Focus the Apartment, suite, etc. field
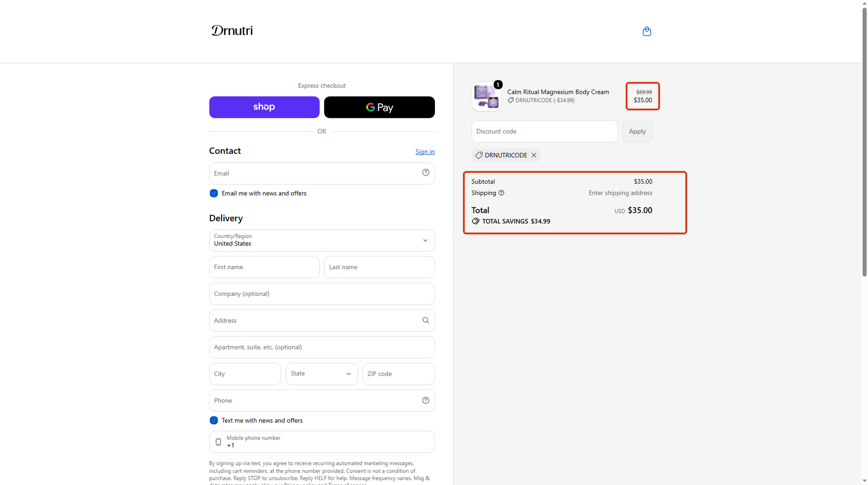 [322, 347]
